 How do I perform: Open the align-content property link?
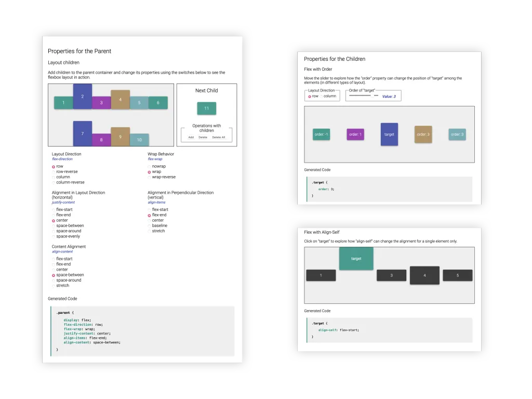(x=62, y=252)
